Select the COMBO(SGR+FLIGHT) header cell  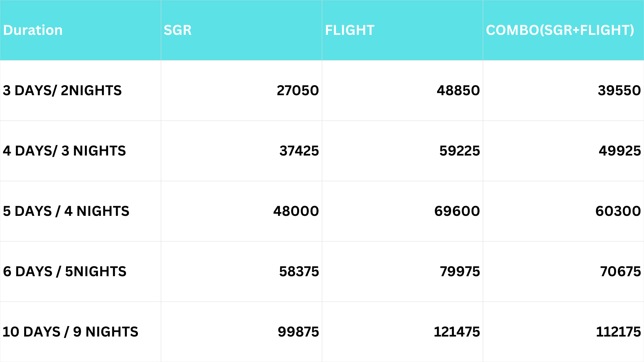[560, 30]
